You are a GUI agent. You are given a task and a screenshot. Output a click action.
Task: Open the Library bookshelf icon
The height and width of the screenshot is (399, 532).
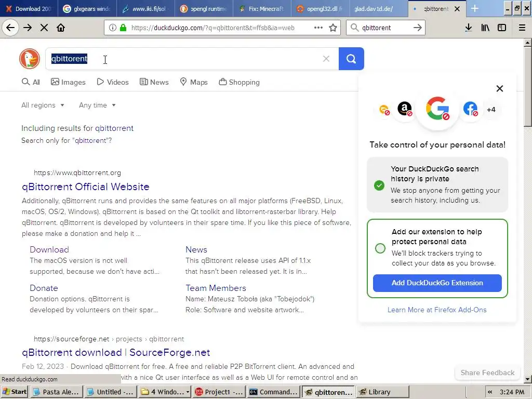[485, 28]
